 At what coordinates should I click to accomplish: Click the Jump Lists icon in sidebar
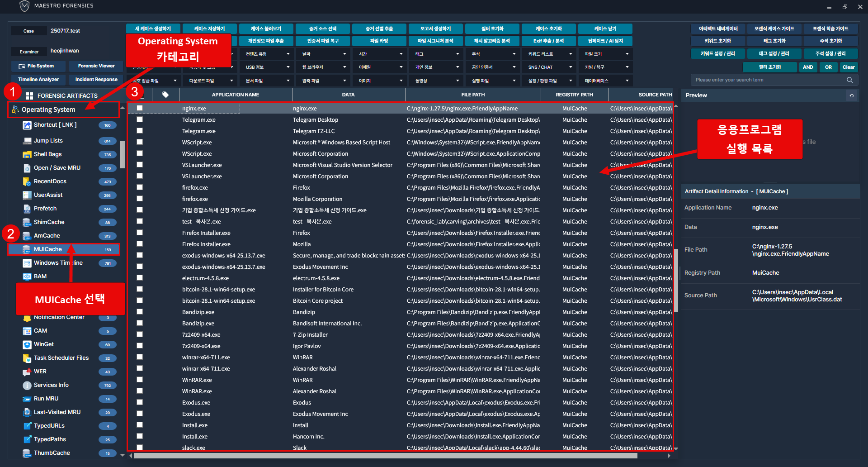click(x=27, y=141)
